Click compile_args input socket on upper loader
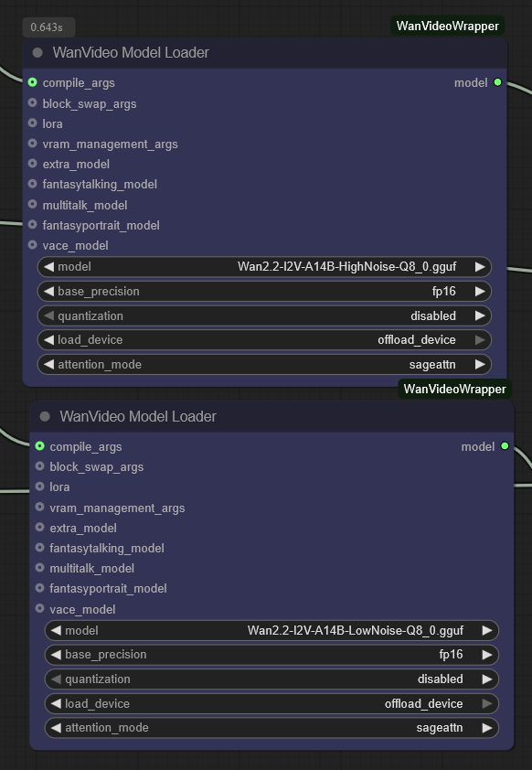 [x=32, y=82]
